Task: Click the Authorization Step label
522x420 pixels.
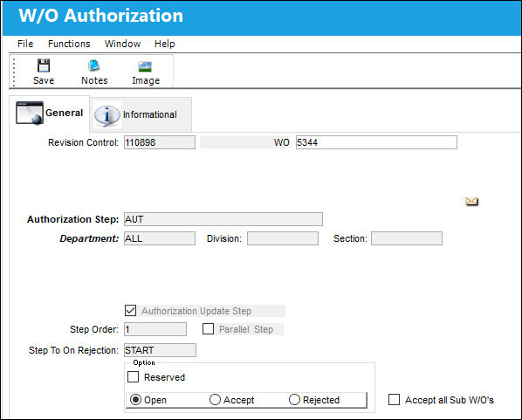Action: point(73,219)
